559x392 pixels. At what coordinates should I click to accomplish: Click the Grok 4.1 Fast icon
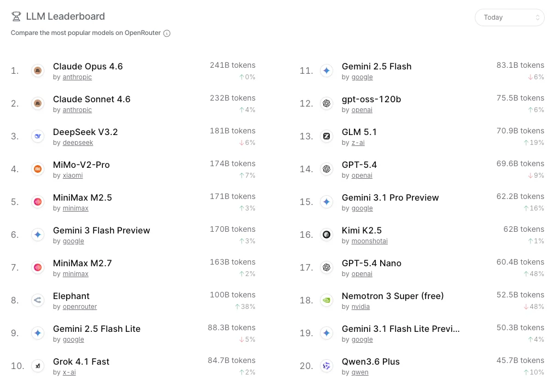point(38,366)
